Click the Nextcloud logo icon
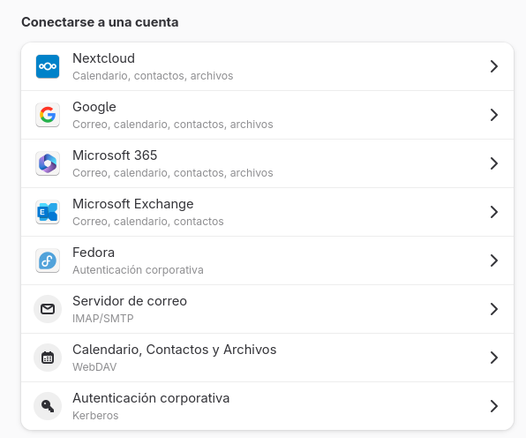This screenshot has height=438, width=526. (48, 66)
